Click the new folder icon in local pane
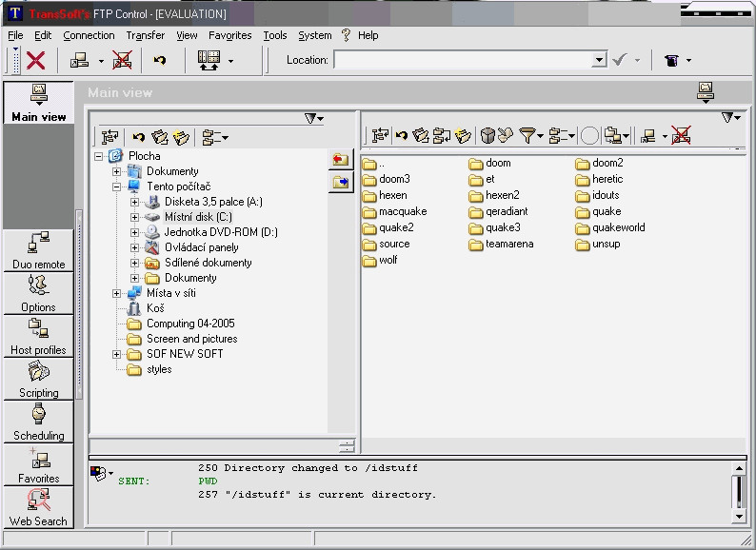The image size is (756, 550). pos(181,137)
